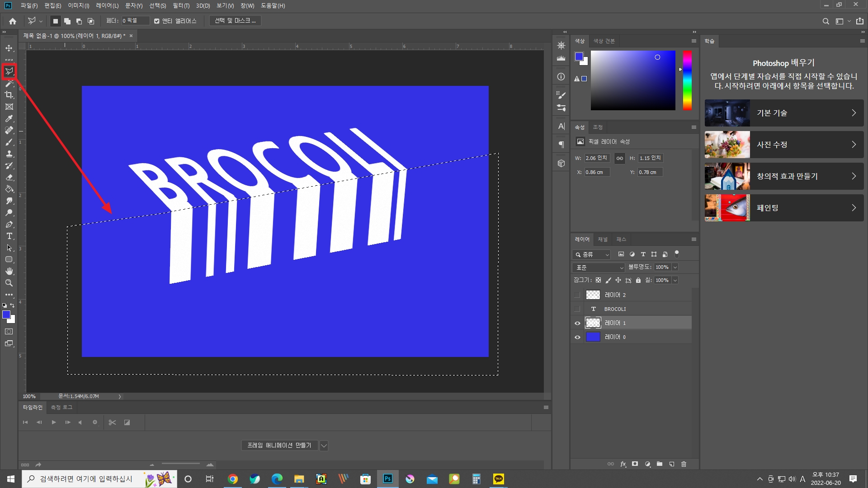Show the BROCOLI text layer
This screenshot has height=488, width=868.
(x=577, y=309)
